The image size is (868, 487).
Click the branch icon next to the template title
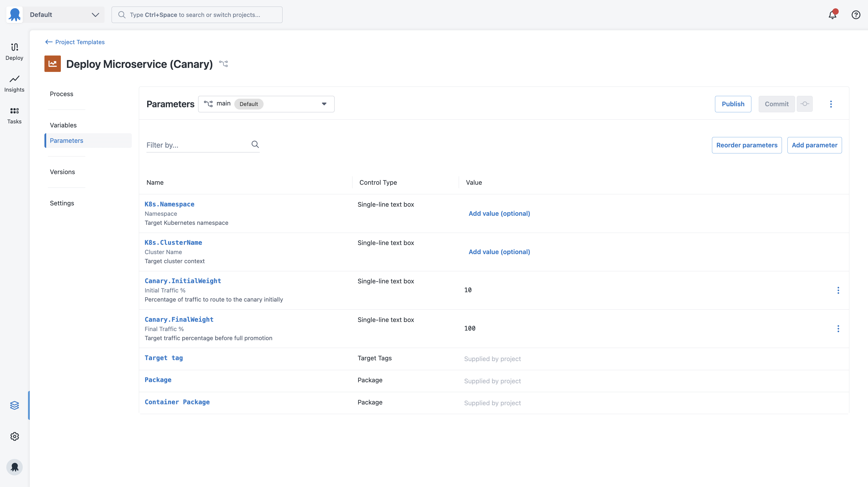(x=223, y=64)
